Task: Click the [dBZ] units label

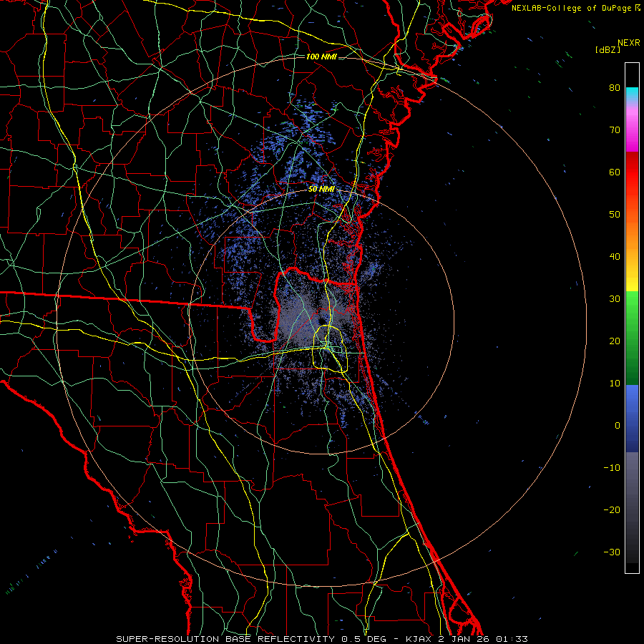Action: coord(608,49)
